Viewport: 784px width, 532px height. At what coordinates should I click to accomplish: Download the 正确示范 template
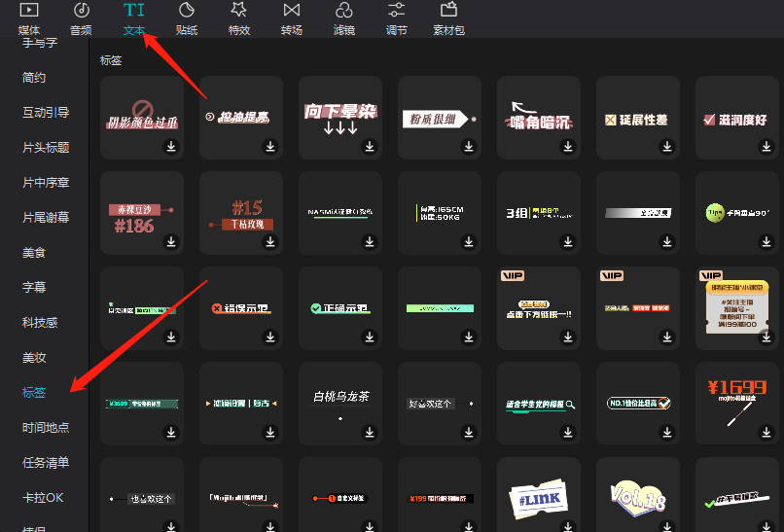click(370, 337)
